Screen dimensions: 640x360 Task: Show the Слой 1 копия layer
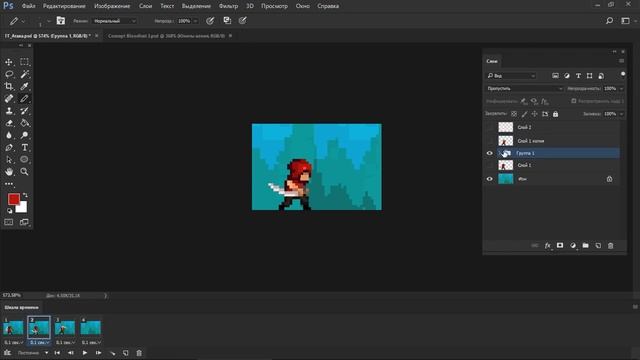490,141
